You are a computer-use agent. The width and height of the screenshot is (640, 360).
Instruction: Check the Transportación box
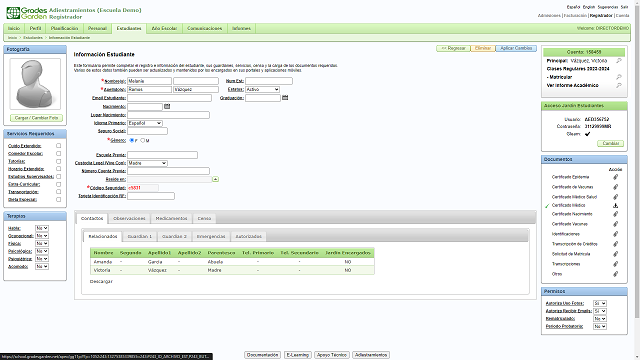pyautogui.click(x=58, y=192)
